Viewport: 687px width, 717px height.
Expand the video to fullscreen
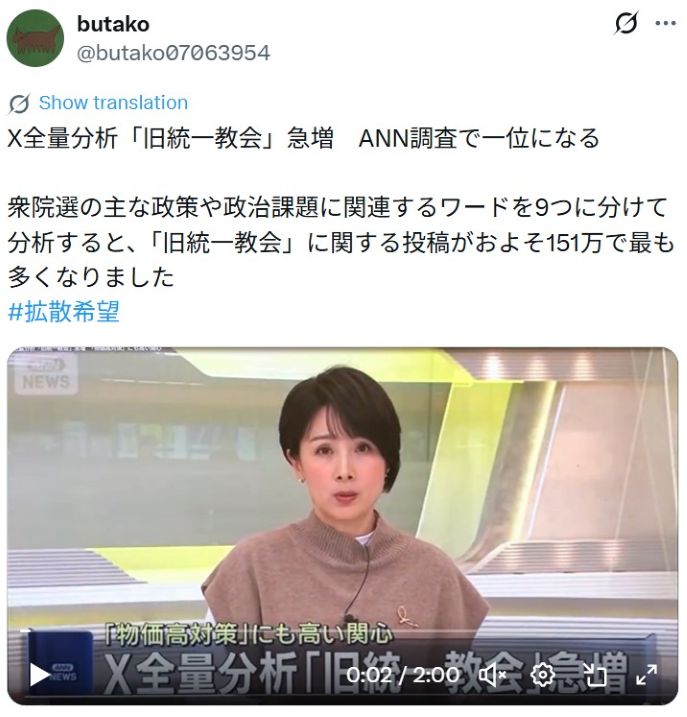[x=646, y=675]
